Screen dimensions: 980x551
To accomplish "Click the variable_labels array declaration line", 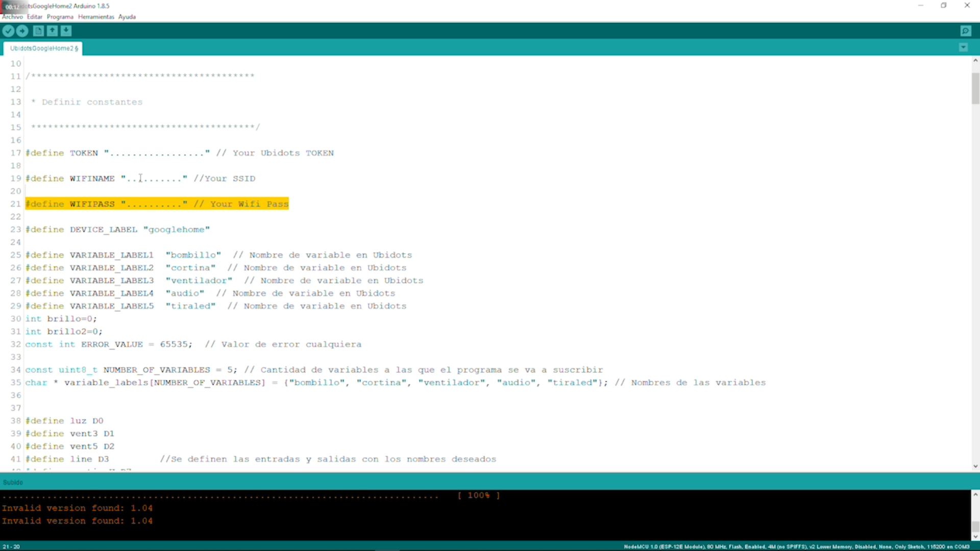I will click(396, 383).
